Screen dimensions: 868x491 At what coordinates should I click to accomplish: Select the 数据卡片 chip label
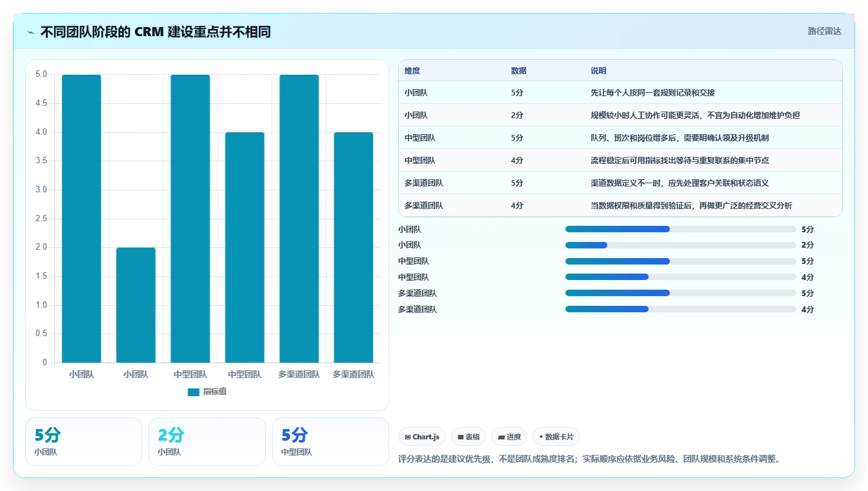pyautogui.click(x=559, y=437)
